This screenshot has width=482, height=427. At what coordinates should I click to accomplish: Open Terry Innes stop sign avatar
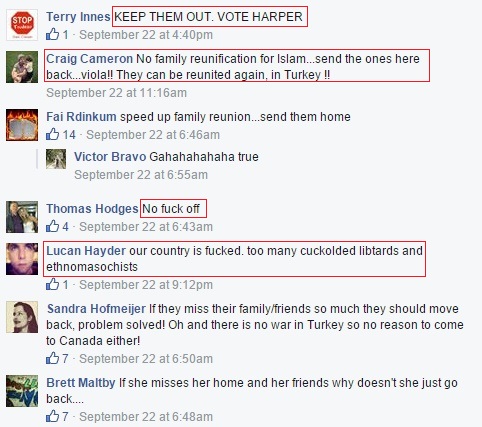pos(22,25)
